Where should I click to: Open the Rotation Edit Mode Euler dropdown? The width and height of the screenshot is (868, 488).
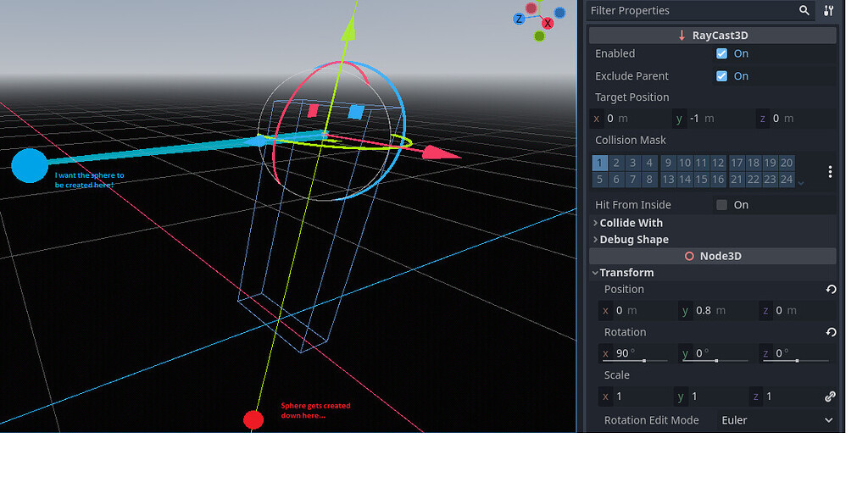(x=776, y=419)
